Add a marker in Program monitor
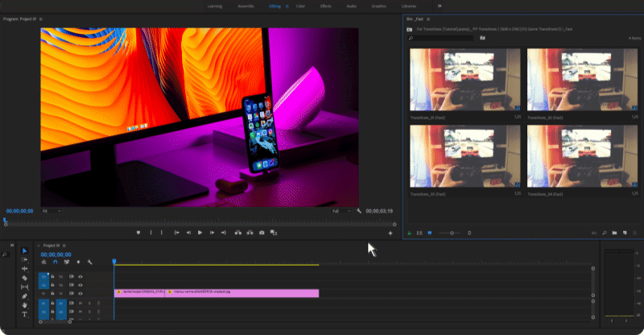 pyautogui.click(x=138, y=233)
